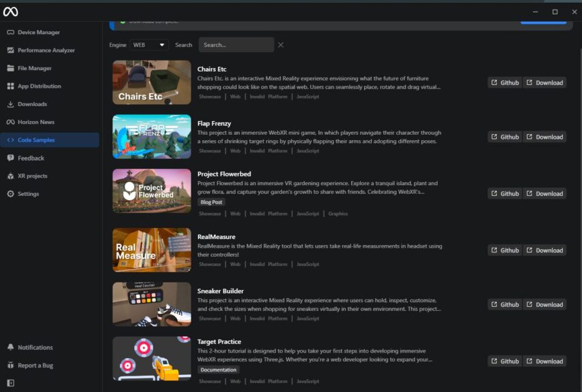The image size is (582, 392).
Task: Open Github for Sneaker Builder
Action: click(x=505, y=305)
